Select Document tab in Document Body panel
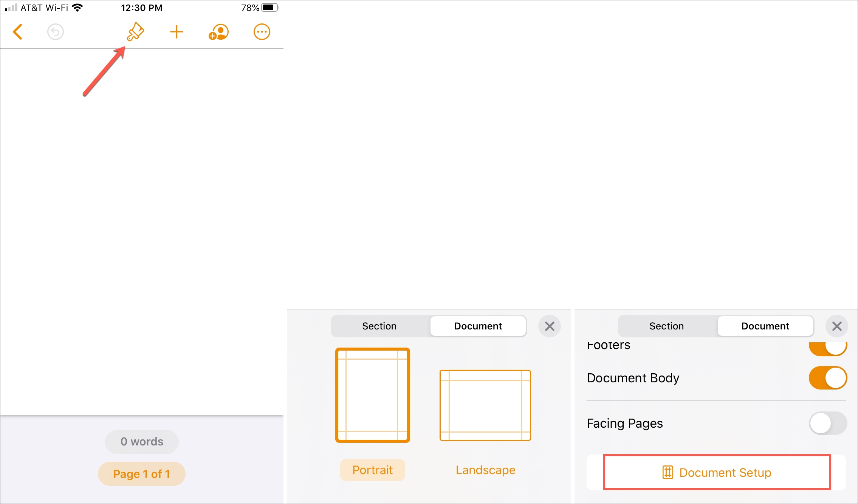 [765, 326]
